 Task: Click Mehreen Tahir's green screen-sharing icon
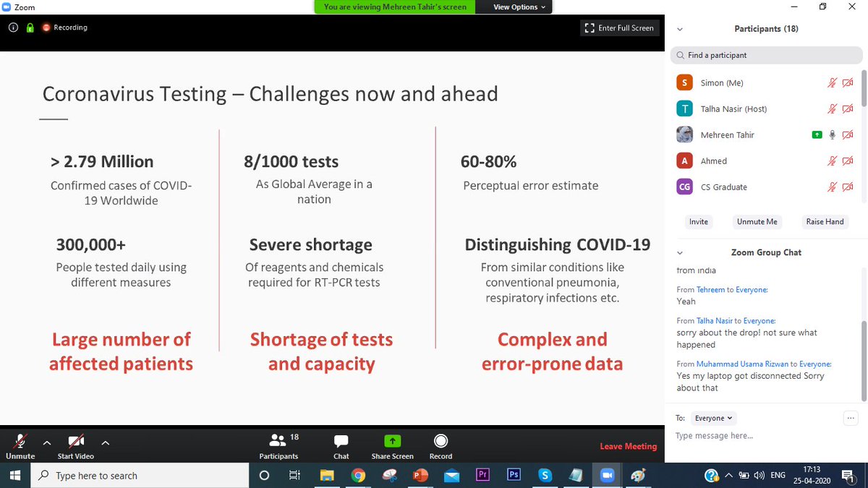point(817,134)
